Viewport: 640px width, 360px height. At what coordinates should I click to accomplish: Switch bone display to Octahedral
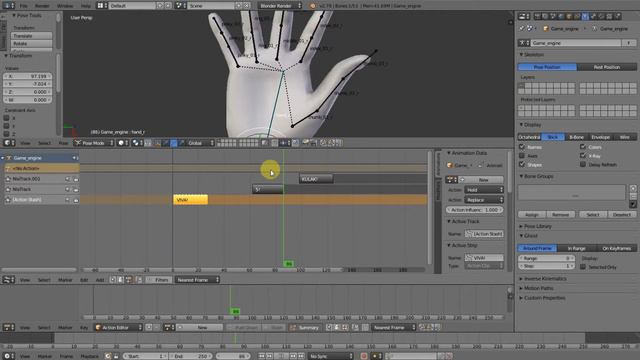click(529, 137)
